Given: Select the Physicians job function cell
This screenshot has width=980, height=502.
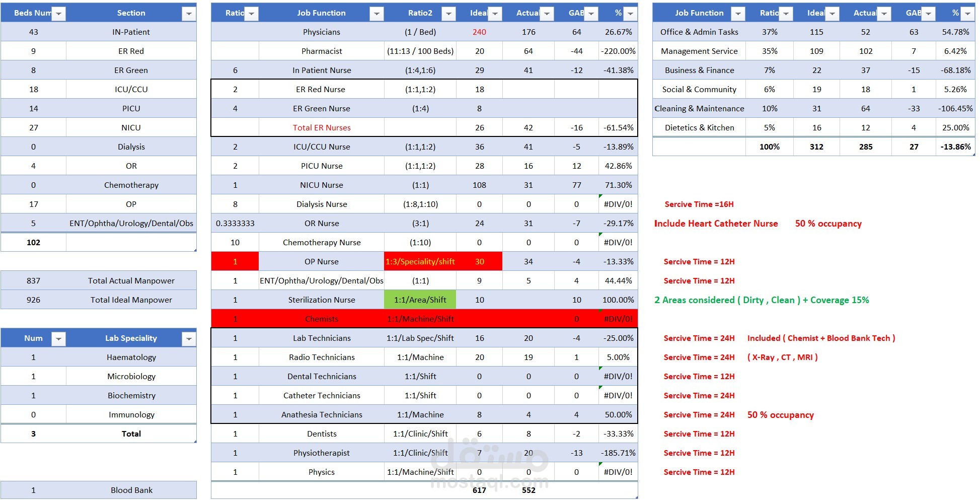Looking at the screenshot, I should 322,32.
